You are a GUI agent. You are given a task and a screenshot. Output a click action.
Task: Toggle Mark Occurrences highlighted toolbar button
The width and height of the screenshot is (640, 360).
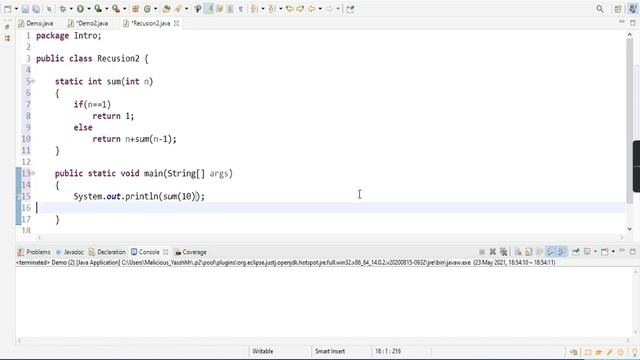point(209,9)
